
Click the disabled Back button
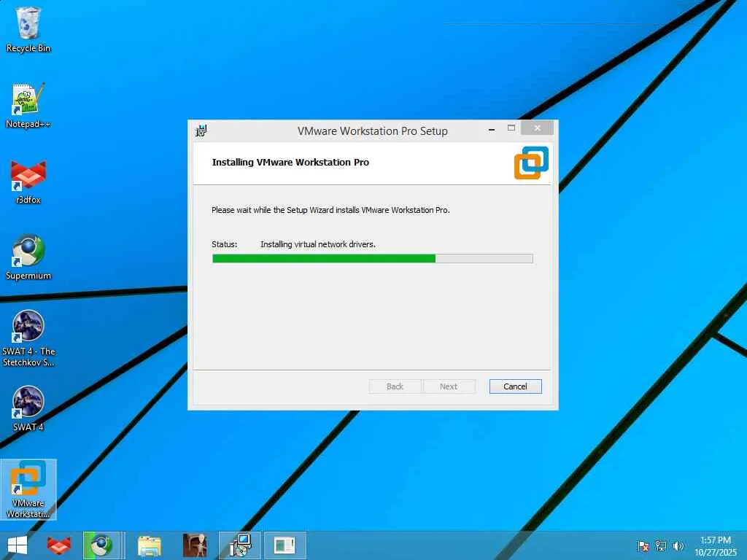coord(395,386)
